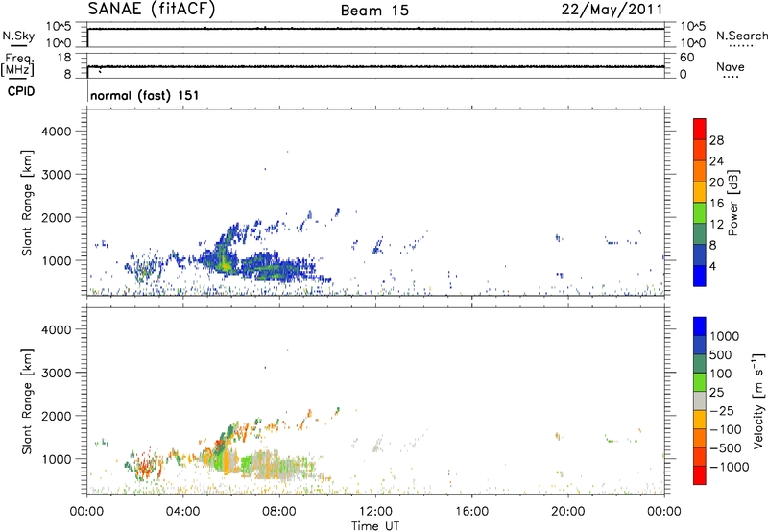Click the -1000 velocity colorbar tick label
Viewport: 768px width, 532px height.
coord(730,467)
